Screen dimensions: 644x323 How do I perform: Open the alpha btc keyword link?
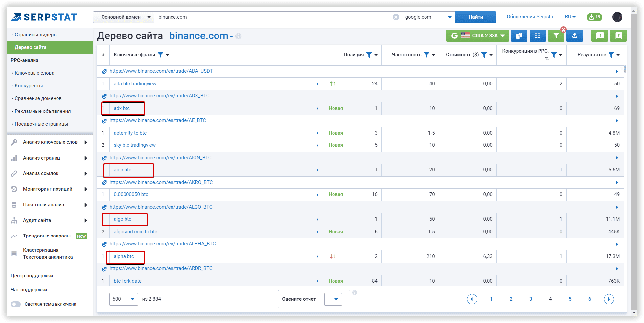[124, 256]
